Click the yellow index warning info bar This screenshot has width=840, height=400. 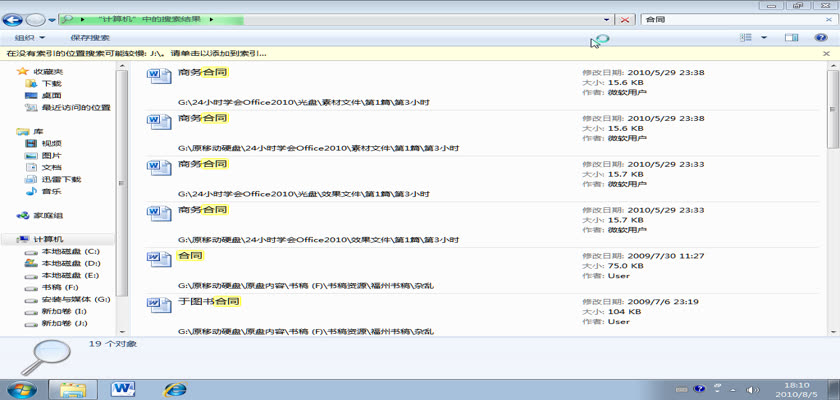click(300, 53)
